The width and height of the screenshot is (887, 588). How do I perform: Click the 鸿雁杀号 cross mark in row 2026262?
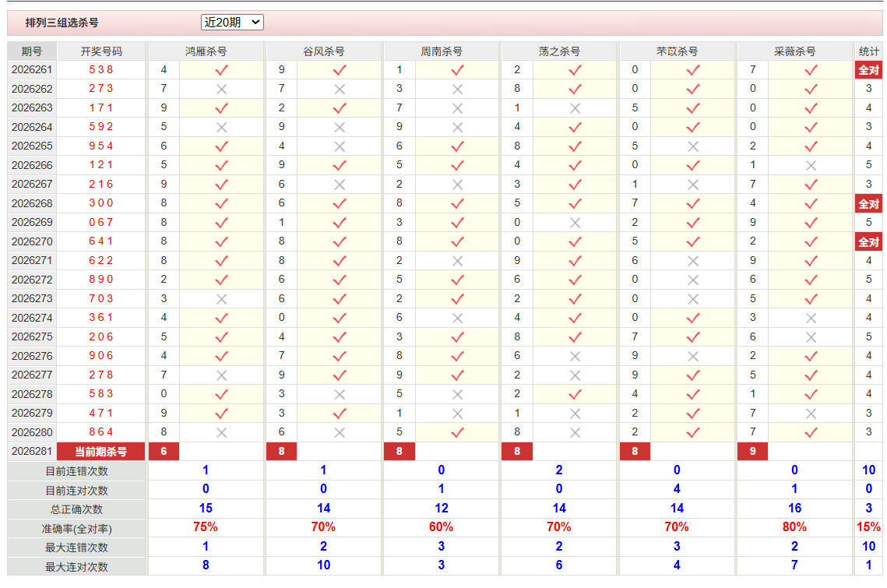tap(222, 90)
